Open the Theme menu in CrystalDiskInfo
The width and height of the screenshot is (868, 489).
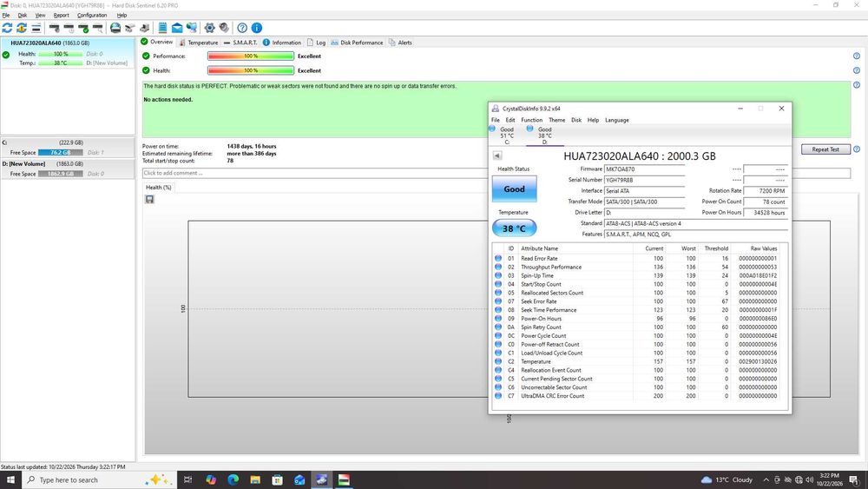557,120
